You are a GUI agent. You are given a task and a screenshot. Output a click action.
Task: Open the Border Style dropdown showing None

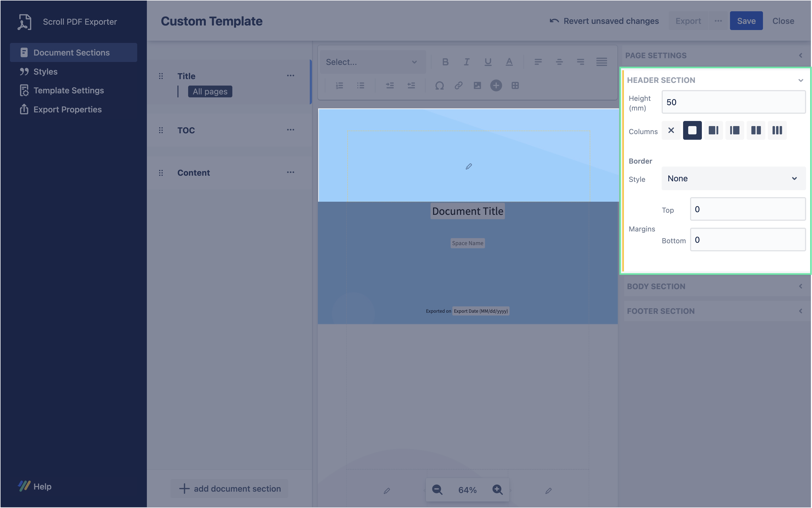[733, 178]
